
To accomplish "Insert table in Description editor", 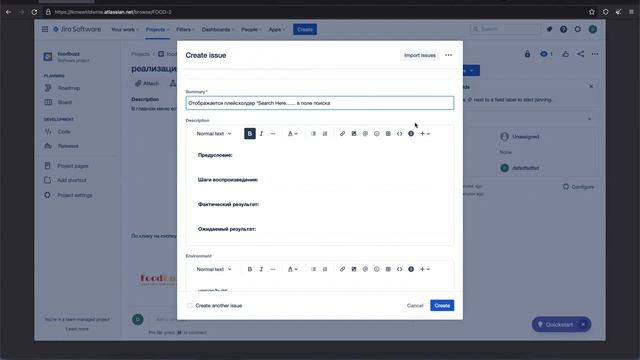I will click(x=388, y=133).
